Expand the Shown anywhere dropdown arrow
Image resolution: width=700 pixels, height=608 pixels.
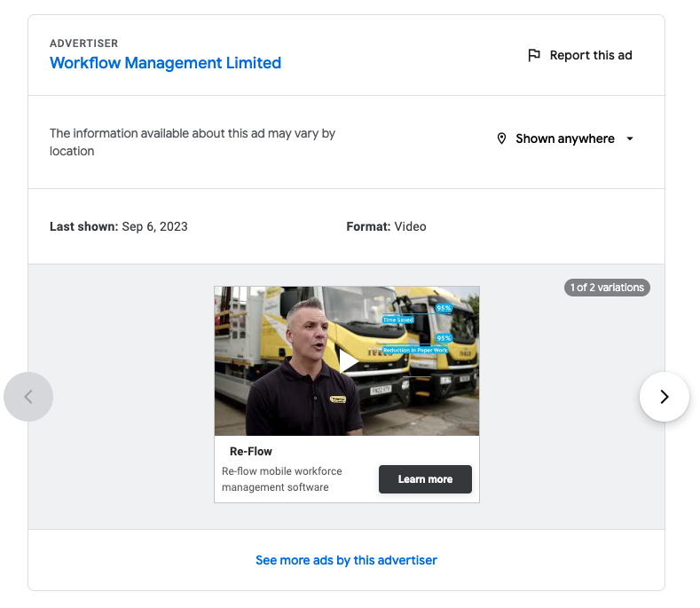(x=630, y=138)
